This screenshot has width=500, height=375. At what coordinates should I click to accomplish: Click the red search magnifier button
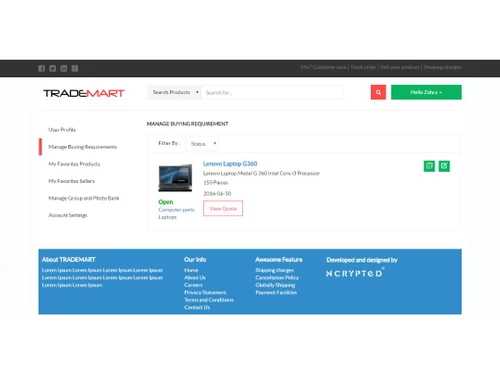[x=378, y=92]
